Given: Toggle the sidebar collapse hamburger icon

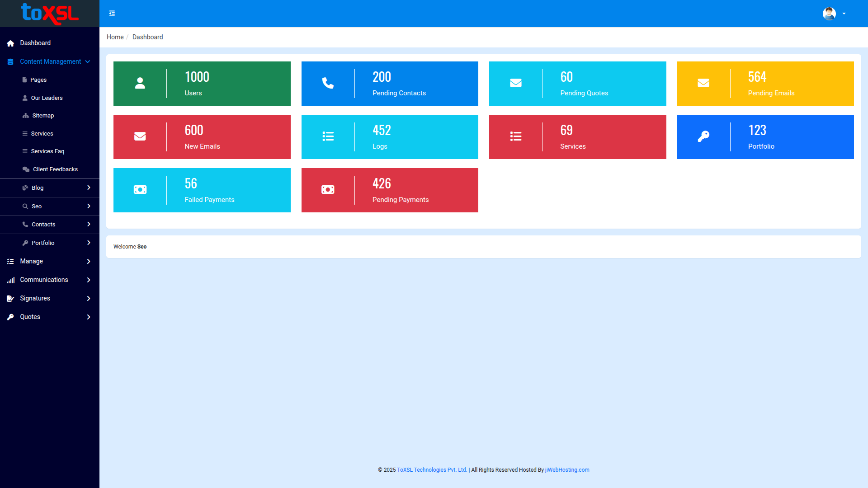Looking at the screenshot, I should 112,14.
